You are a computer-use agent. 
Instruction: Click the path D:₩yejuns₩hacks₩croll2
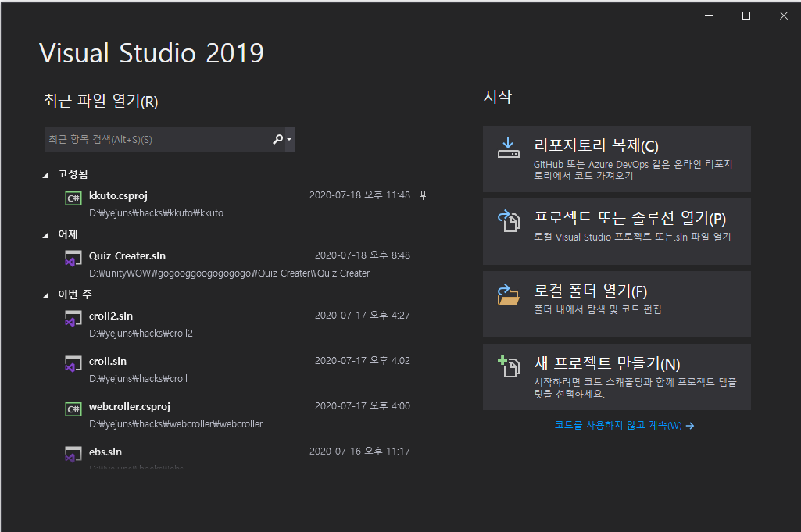coord(141,334)
